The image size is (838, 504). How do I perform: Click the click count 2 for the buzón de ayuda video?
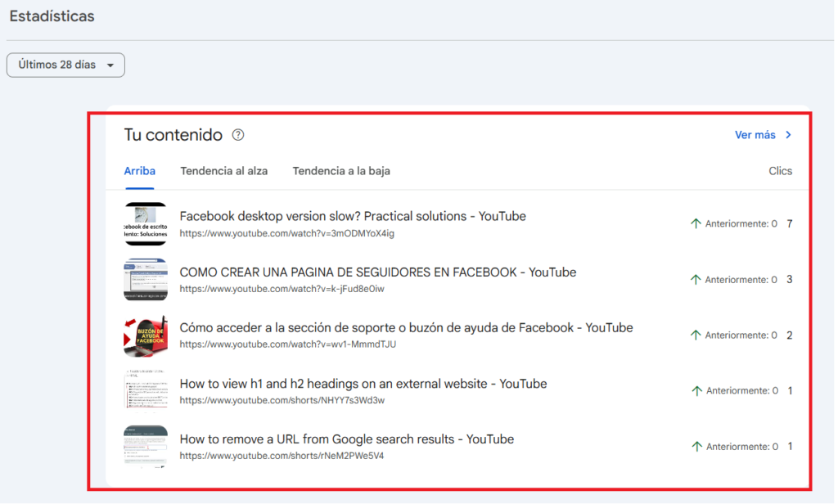click(x=790, y=335)
